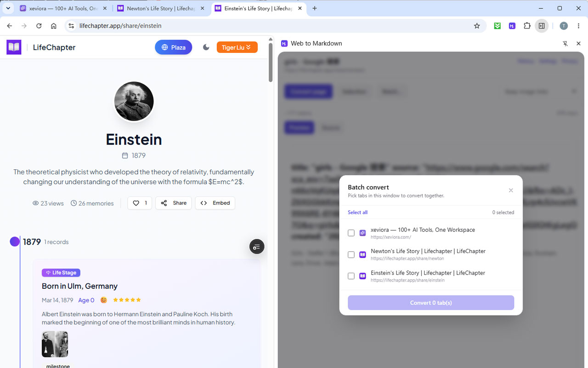Viewport: 588px width, 368px height.
Task: Click the 26 memories counter
Action: [92, 203]
